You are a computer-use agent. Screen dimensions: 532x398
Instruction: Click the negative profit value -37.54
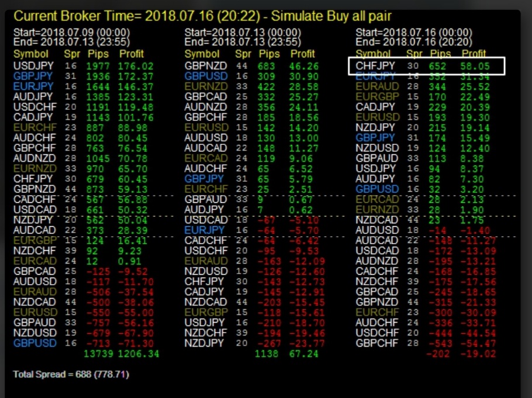(x=136, y=292)
